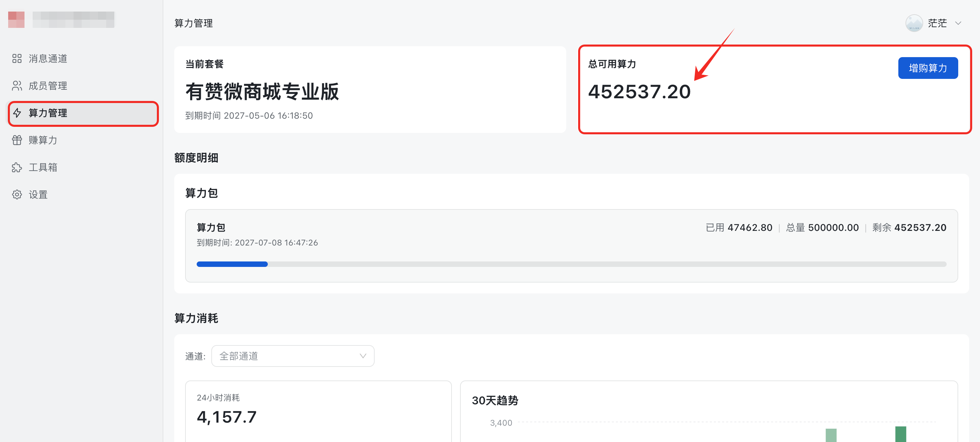The image size is (980, 442).
Task: Click the red logo in the sidebar
Action: pyautogui.click(x=16, y=20)
